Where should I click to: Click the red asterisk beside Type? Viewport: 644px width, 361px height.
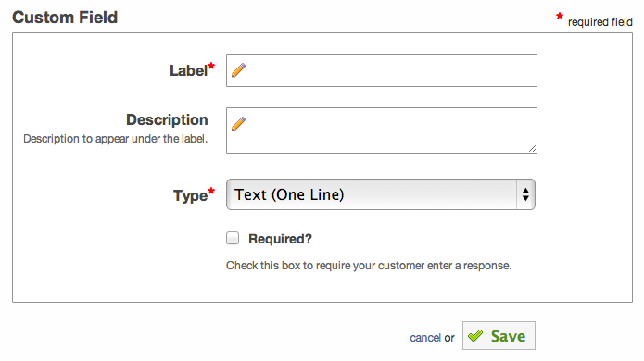click(211, 191)
